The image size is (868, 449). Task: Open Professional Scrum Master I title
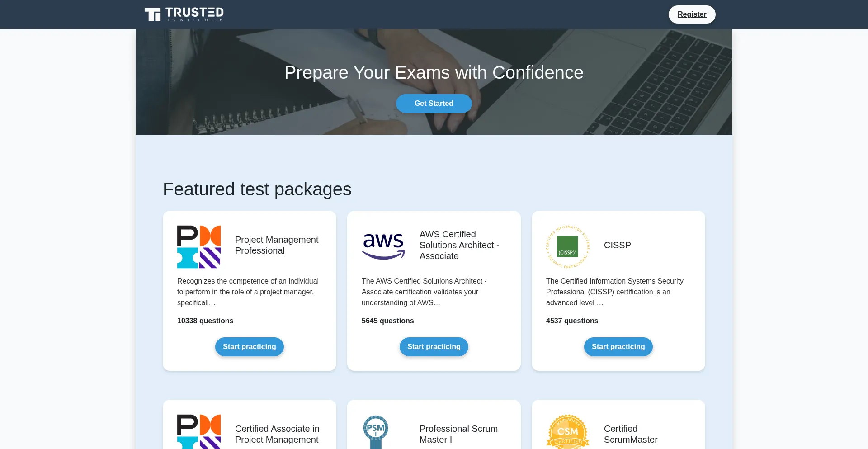(x=458, y=434)
